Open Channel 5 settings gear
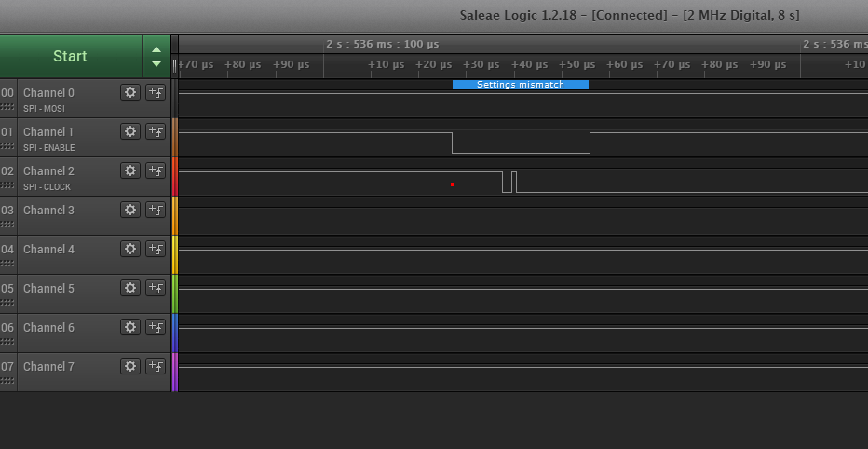The height and width of the screenshot is (449, 868). [130, 288]
